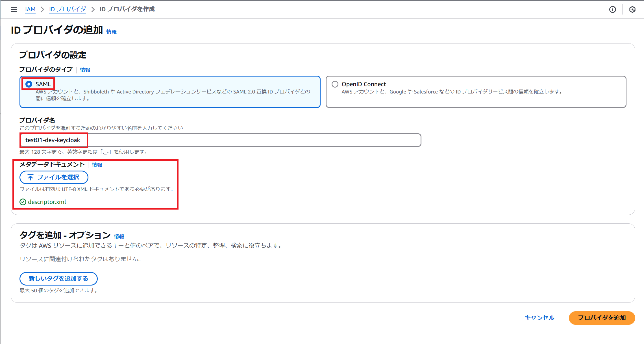Viewport: 644px width, 344px height.
Task: Click the first breadcrumb chevron after IAM
Action: (42, 10)
